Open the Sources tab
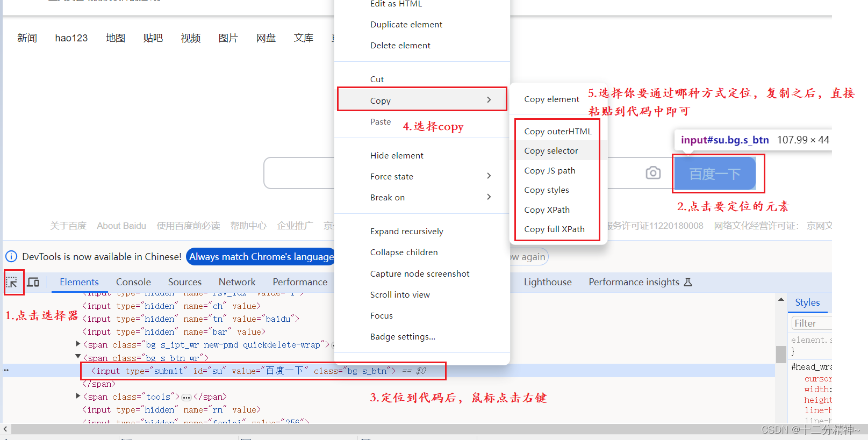868x440 pixels. pyautogui.click(x=185, y=282)
